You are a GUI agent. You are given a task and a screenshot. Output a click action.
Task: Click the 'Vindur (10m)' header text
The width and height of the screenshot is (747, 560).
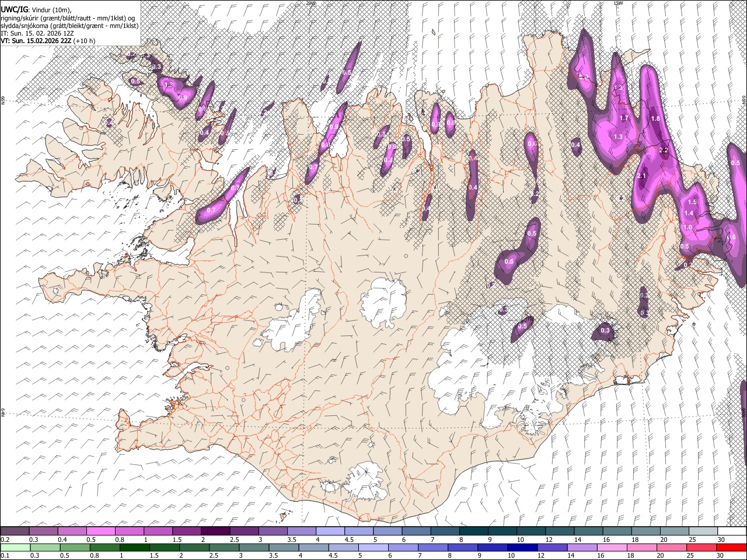click(x=50, y=10)
